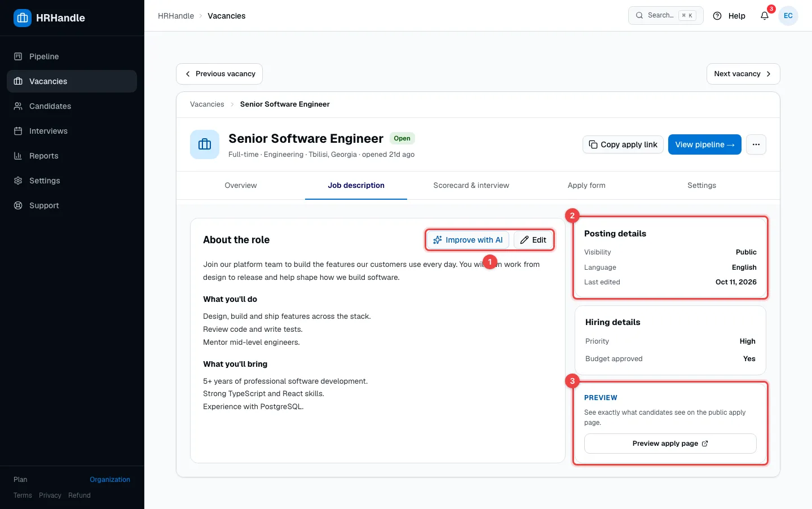Click the HRHandle briefcase logo icon

point(23,18)
